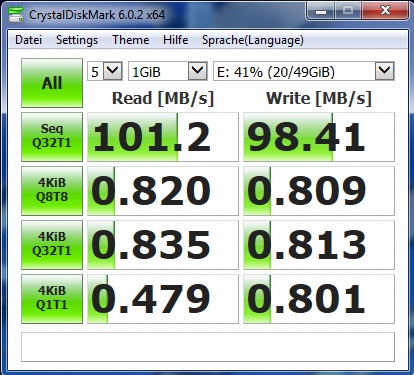Screen dimensions: 414x375
Task: Run the Seq Q32T1 test
Action: pyautogui.click(x=52, y=137)
